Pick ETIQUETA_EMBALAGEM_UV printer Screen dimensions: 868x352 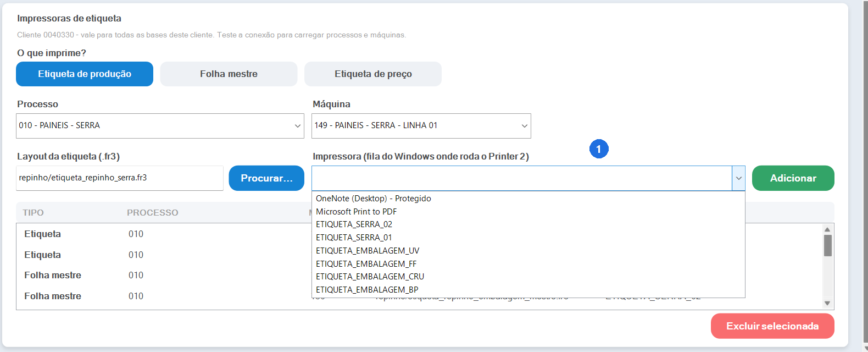click(x=528, y=251)
